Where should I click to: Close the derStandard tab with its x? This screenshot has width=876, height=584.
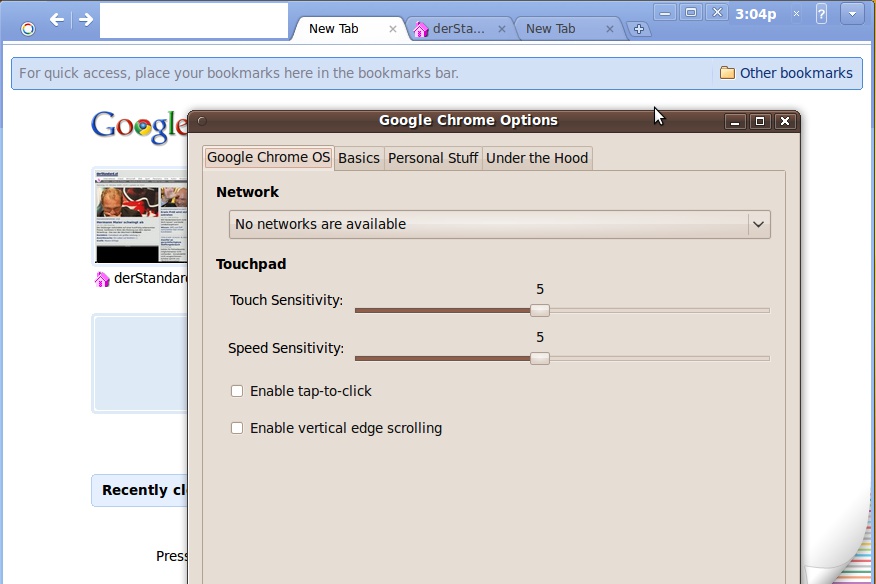coord(502,29)
